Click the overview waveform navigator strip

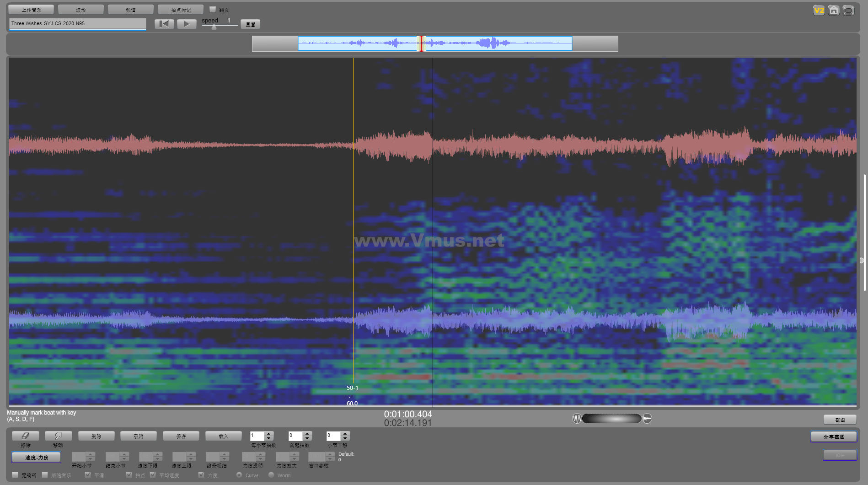(435, 43)
